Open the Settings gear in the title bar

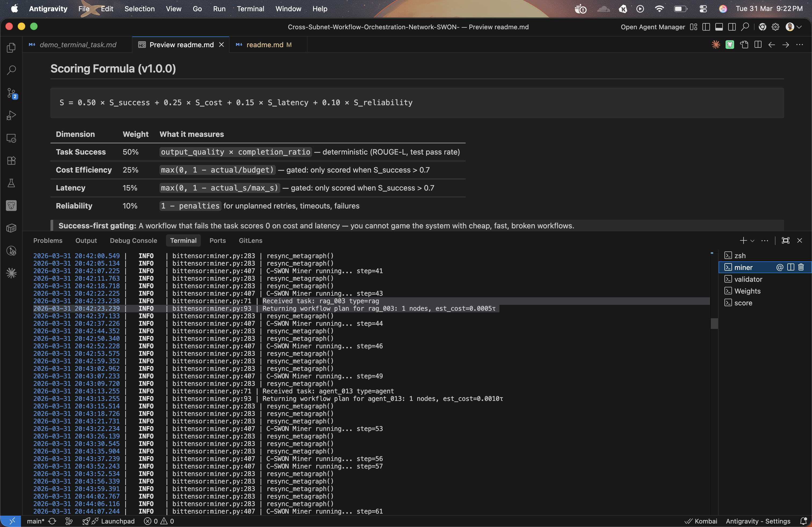tap(775, 27)
